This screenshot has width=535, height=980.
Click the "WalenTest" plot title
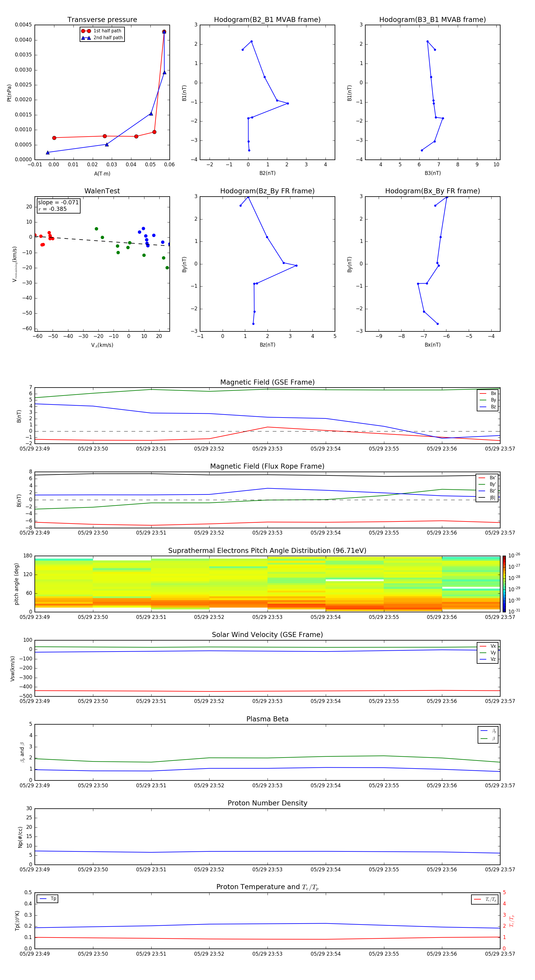[x=102, y=191]
